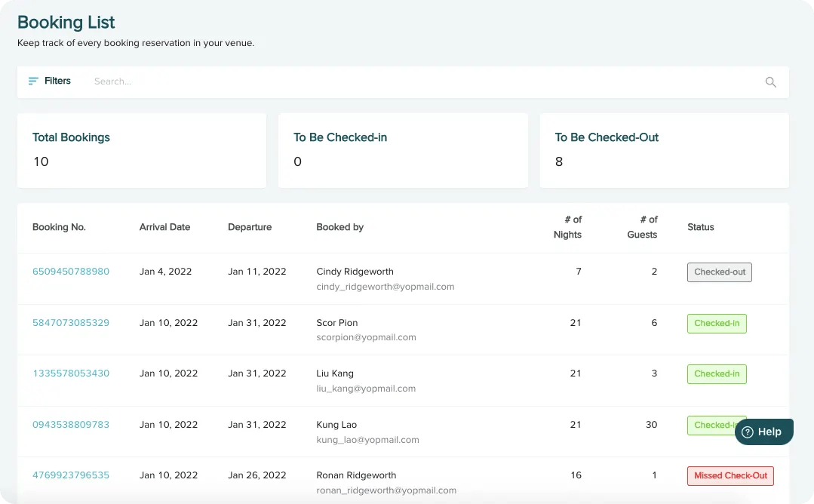Click the search magnifier icon
814x504 pixels.
770,82
